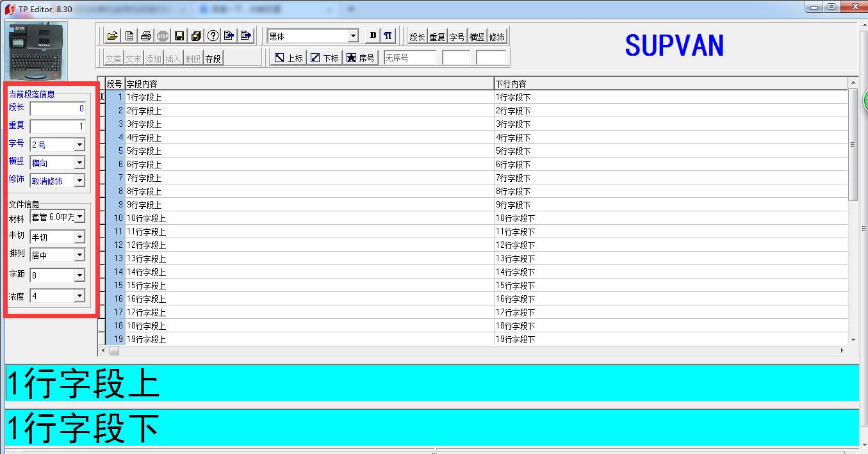Click the STOP icon in toolbar

click(163, 36)
